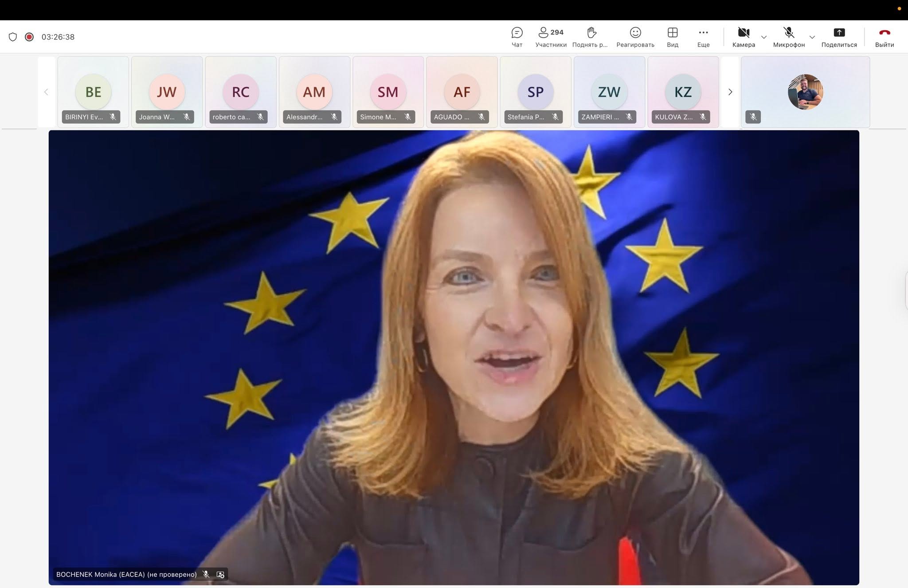This screenshot has height=588, width=908.
Task: Open the Чат panel
Action: (517, 37)
